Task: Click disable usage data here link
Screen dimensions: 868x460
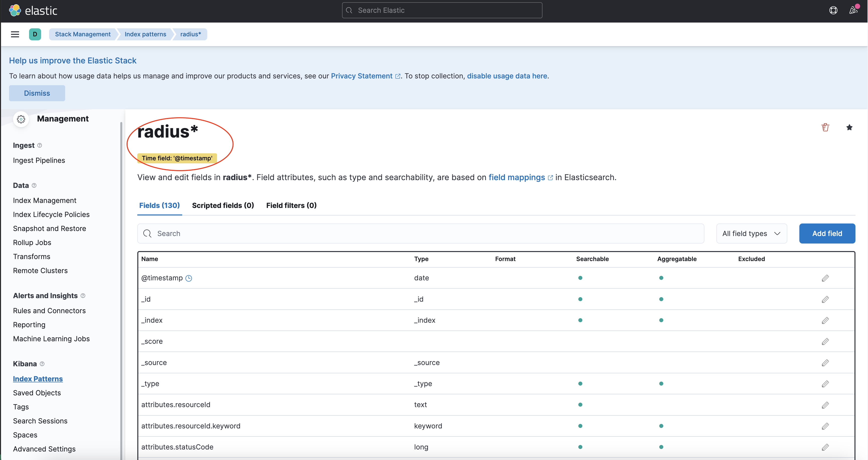Action: tap(507, 76)
